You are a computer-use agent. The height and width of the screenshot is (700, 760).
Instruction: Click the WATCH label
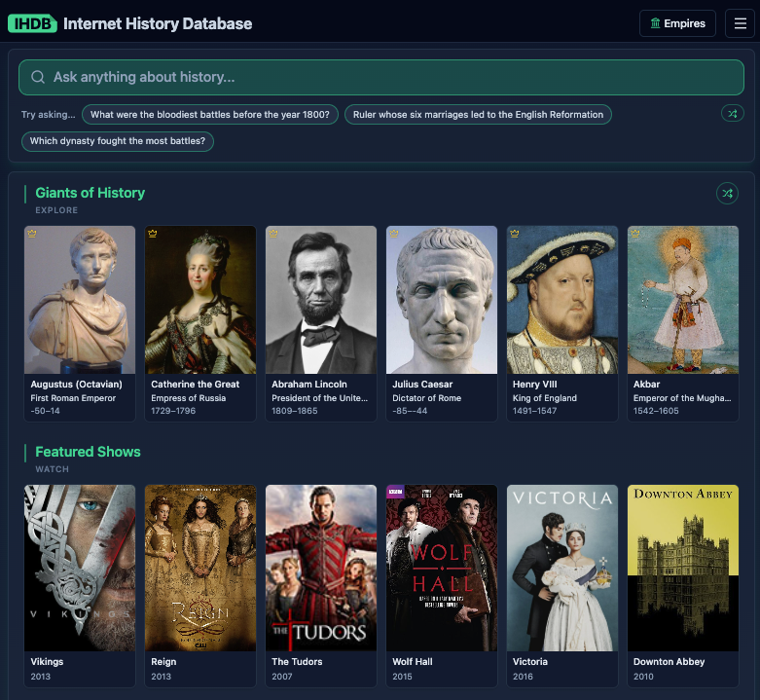(53, 469)
